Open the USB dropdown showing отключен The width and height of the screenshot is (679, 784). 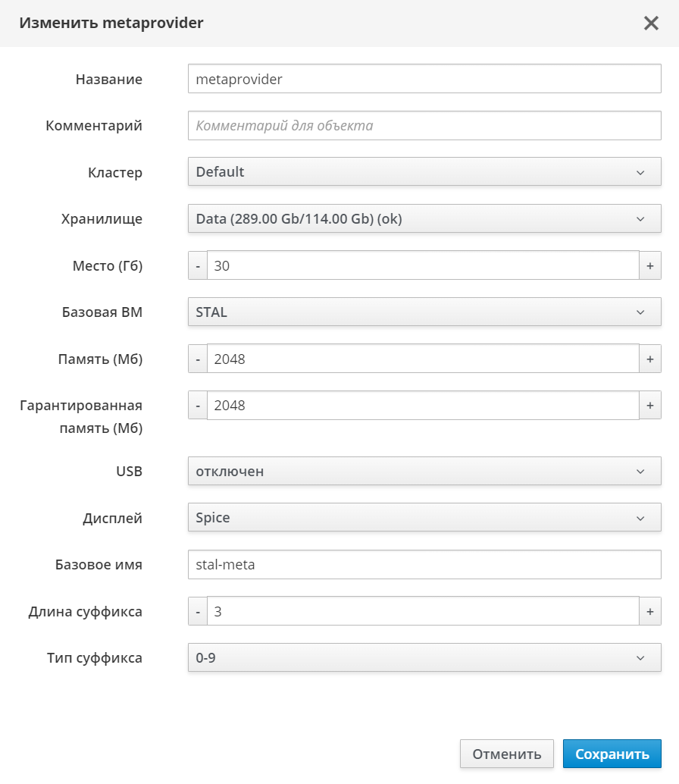pyautogui.click(x=424, y=472)
